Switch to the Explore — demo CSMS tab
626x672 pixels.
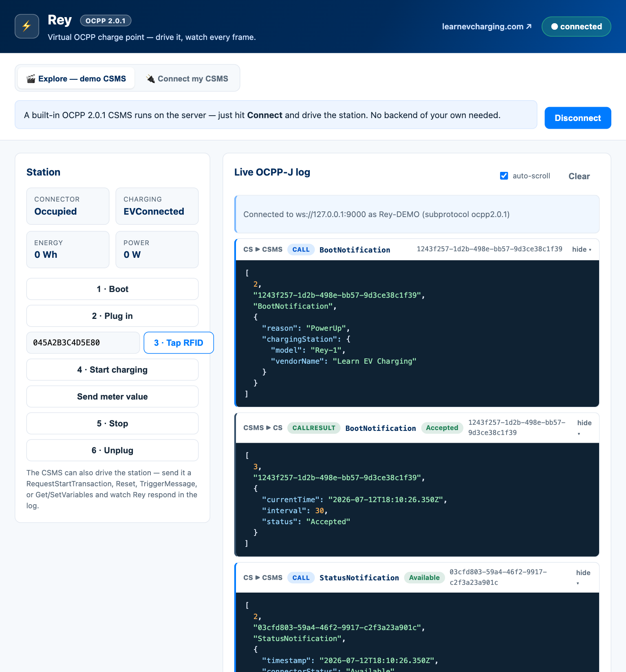pyautogui.click(x=76, y=79)
